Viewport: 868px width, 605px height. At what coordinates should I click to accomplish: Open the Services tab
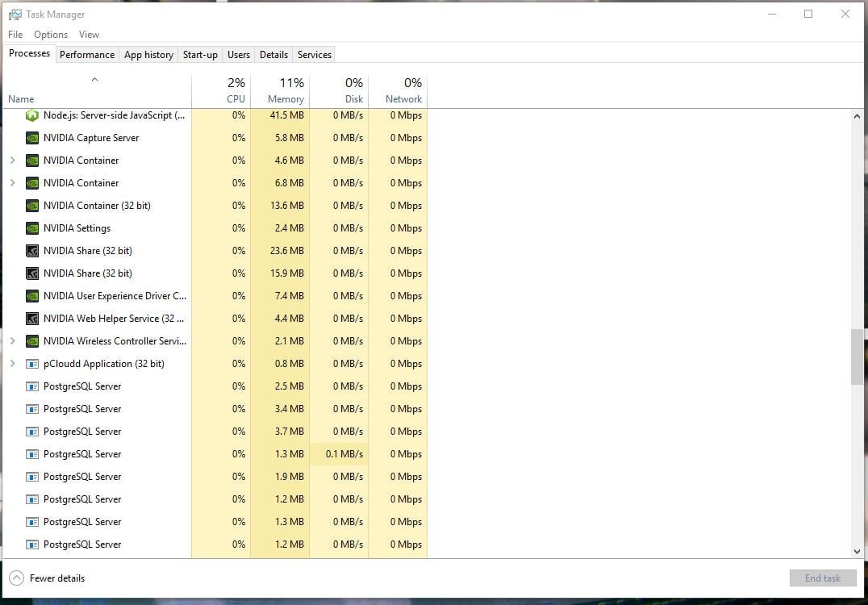coord(315,54)
